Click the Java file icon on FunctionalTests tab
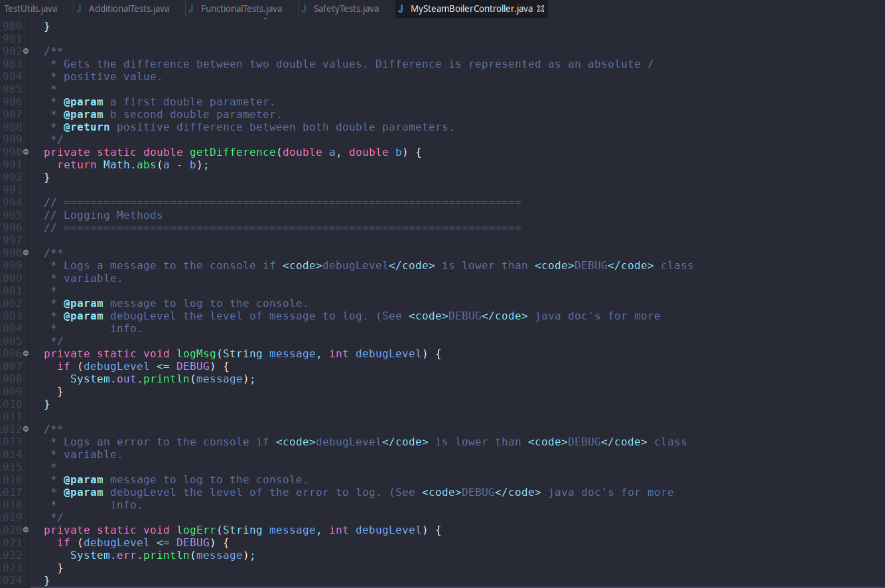The image size is (885, 588). coord(191,9)
